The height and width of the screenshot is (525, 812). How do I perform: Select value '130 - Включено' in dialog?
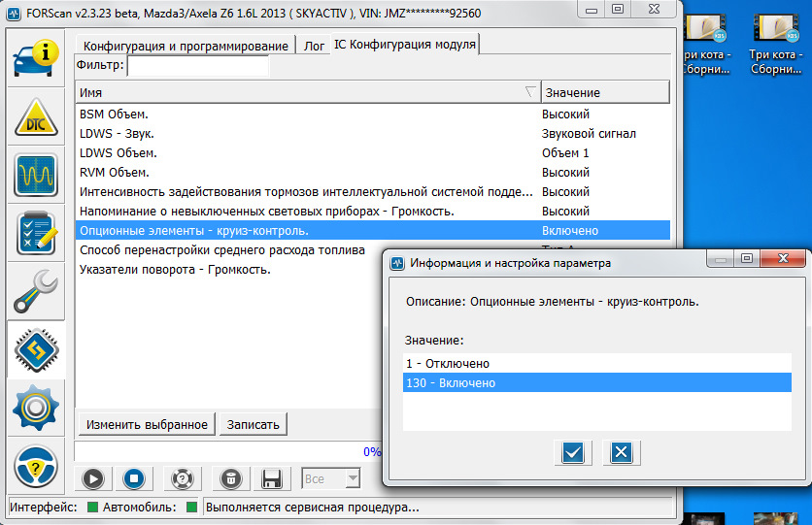click(x=596, y=382)
